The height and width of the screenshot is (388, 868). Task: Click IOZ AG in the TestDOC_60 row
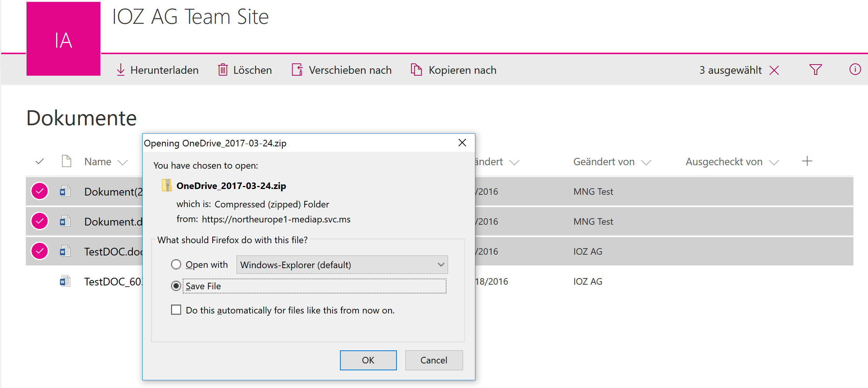click(x=588, y=281)
